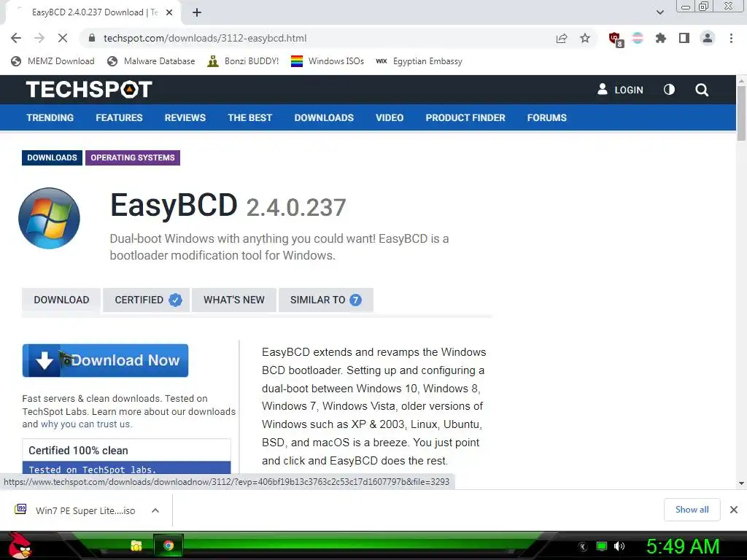Click Show all downloads
Screen dimensions: 747x560
click(692, 510)
